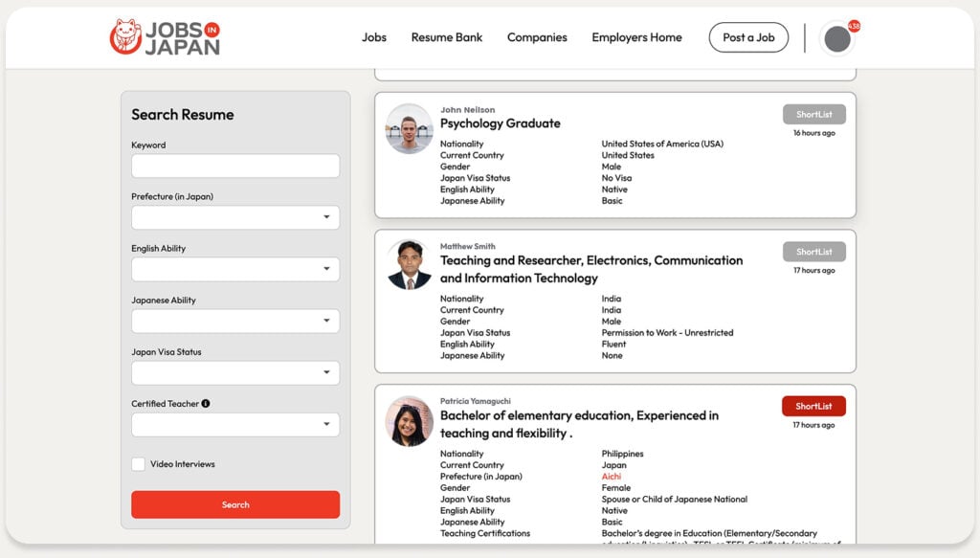
Task: Expand the Japan Visa Status dropdown
Action: click(x=235, y=373)
